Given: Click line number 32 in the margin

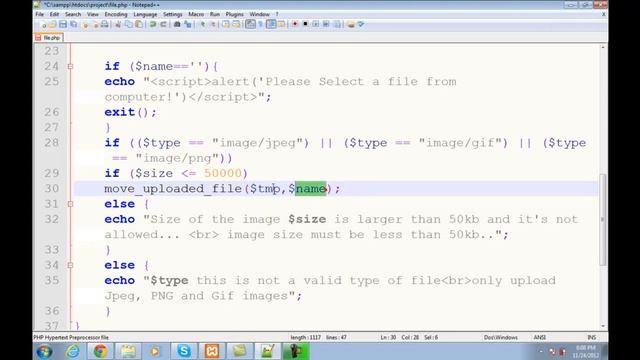Looking at the screenshot, I should [x=52, y=219].
